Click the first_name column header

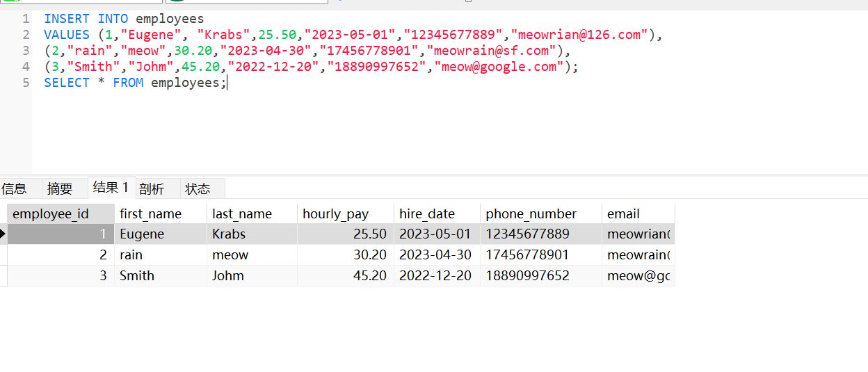(151, 213)
